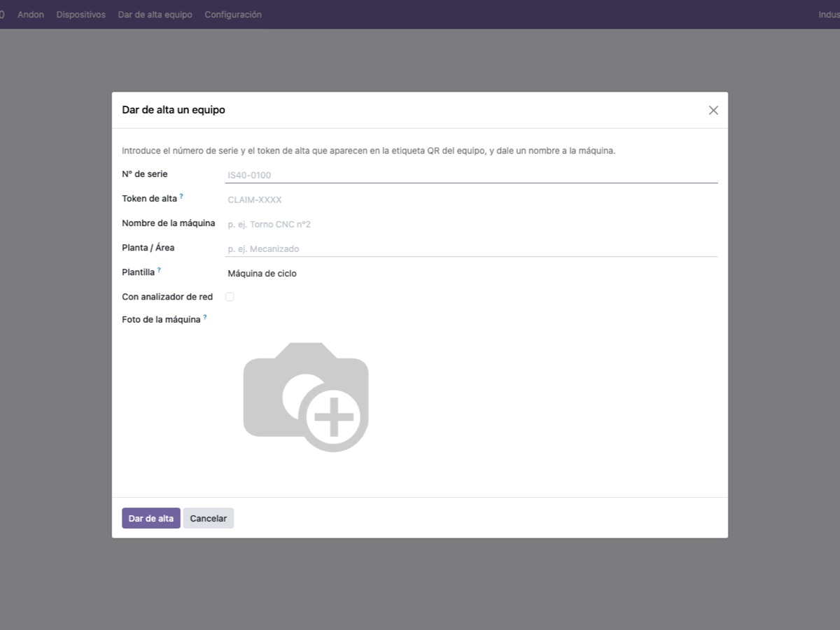The height and width of the screenshot is (630, 840).
Task: Close the Dar de alta un equipo dialog
Action: (x=713, y=110)
